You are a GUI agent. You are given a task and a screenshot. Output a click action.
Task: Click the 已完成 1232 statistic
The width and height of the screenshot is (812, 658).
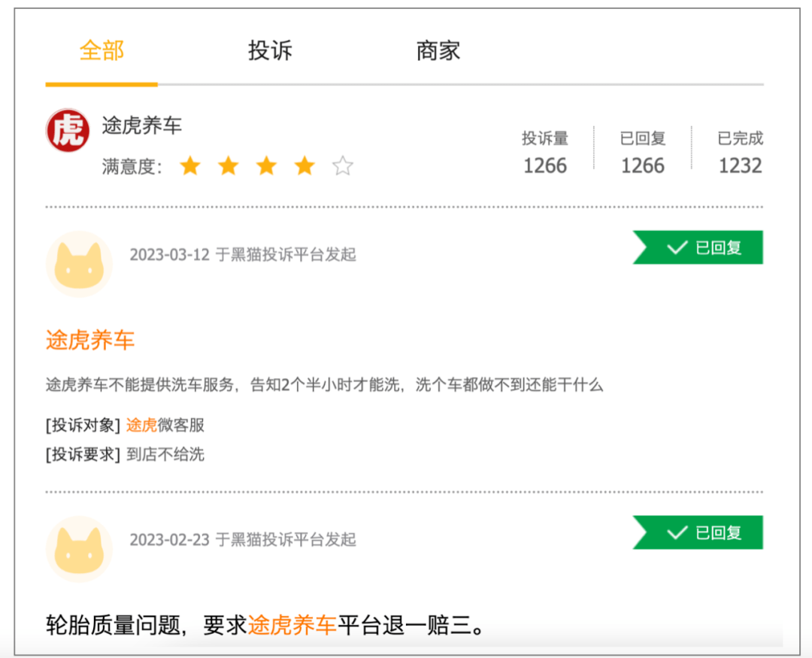pos(740,153)
